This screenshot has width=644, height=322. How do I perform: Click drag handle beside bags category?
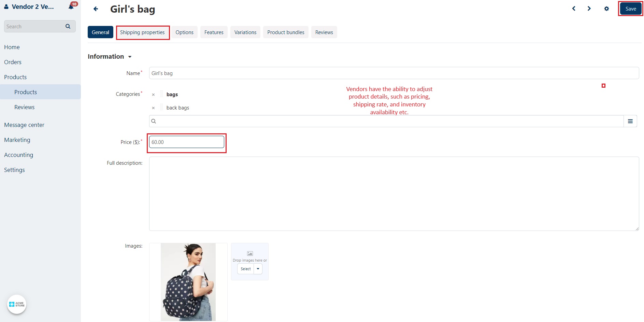(161, 94)
